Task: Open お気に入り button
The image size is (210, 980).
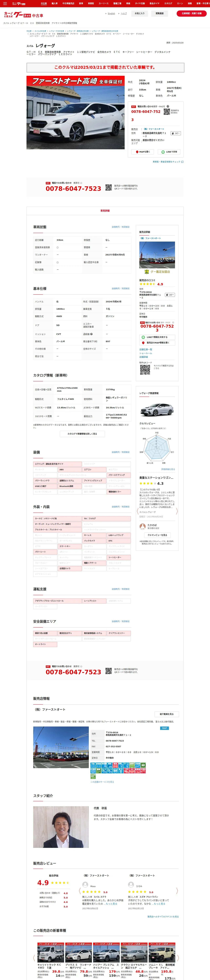Action: [x=140, y=13]
